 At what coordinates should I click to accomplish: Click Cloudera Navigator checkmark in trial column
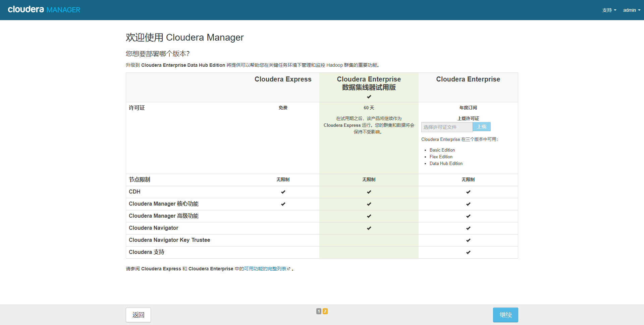click(369, 228)
